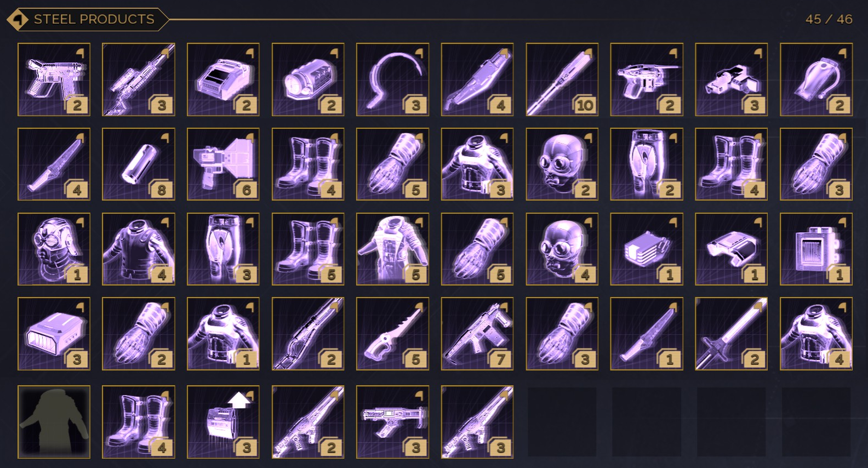Choose the lamp box with quantity 3
Screen dimensions: 868x468
(54, 334)
